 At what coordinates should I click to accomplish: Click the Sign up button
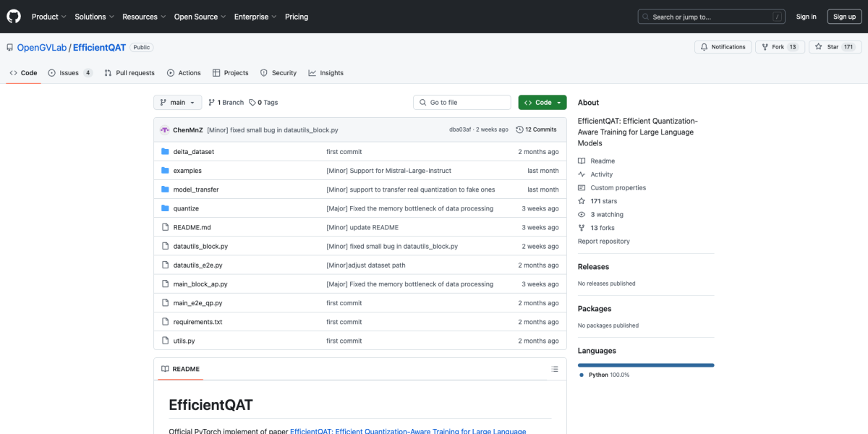click(x=844, y=16)
